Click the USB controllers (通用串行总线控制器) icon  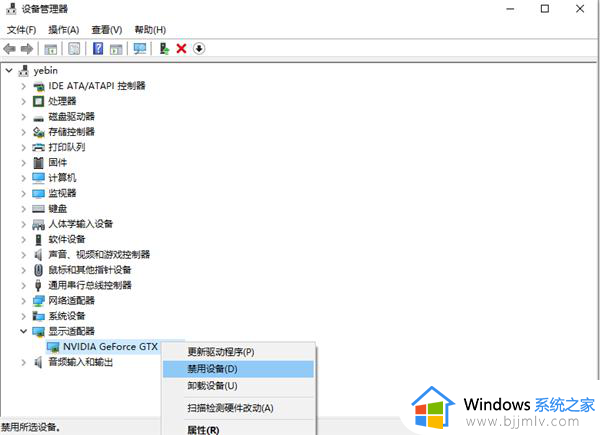(38, 285)
